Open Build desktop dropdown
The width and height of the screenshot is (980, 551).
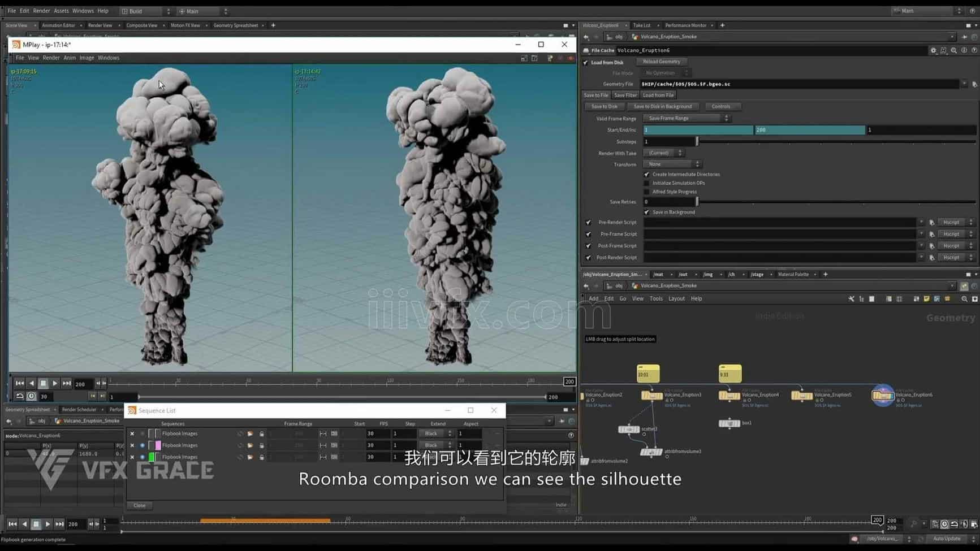(x=146, y=11)
